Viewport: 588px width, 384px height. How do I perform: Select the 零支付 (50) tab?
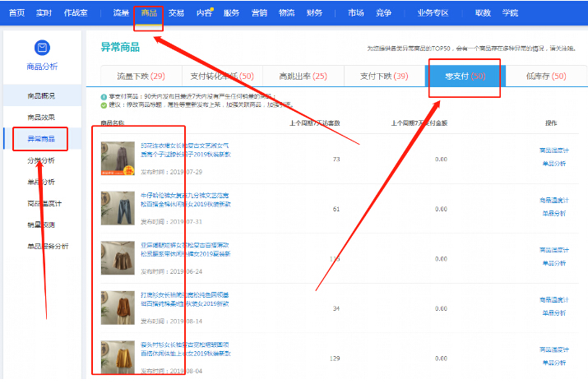coord(465,76)
